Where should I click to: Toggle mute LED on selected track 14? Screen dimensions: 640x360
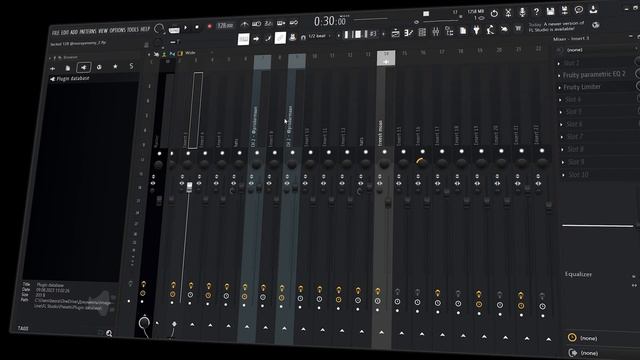(x=384, y=152)
